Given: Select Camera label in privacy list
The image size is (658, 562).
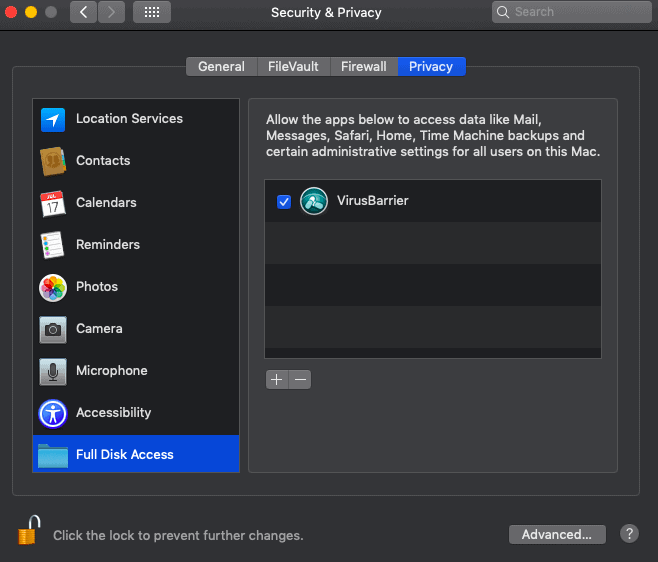Looking at the screenshot, I should click(x=99, y=328).
